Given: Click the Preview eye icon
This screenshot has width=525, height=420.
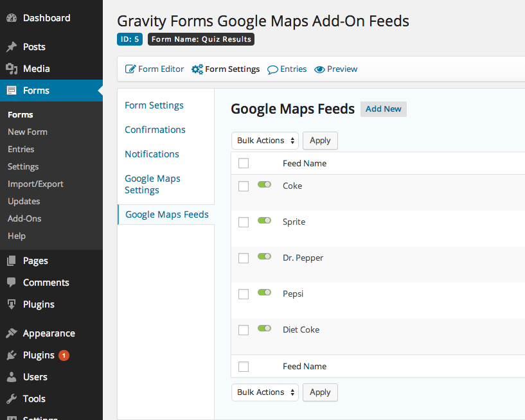Looking at the screenshot, I should [319, 69].
